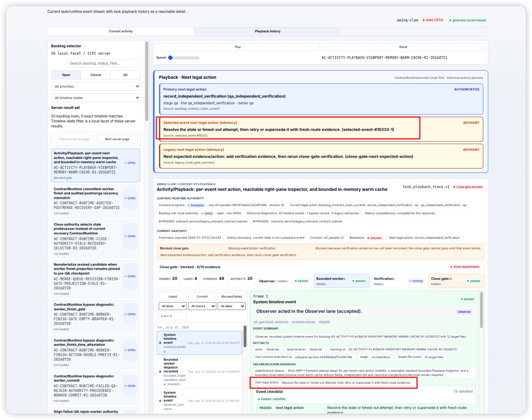The height and width of the screenshot is (420, 532).
Task: Click the Current filter button
Action: point(202,297)
